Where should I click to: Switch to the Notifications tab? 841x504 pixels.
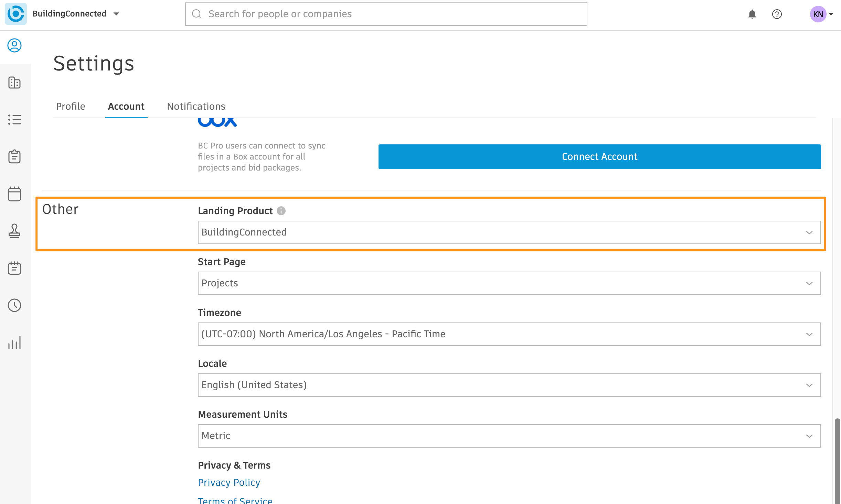196,106
